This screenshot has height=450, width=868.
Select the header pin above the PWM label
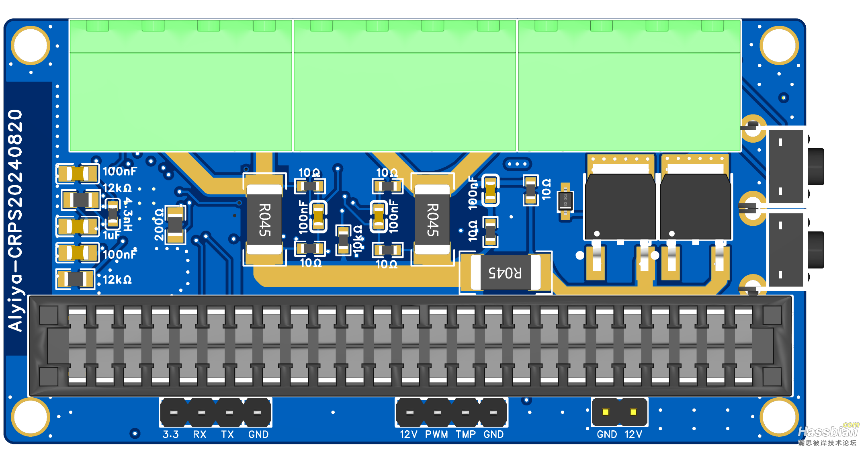438,412
